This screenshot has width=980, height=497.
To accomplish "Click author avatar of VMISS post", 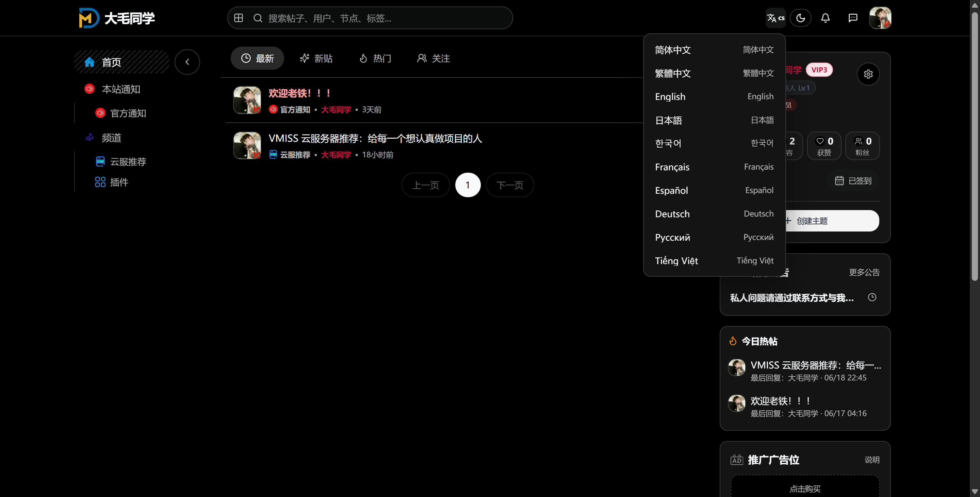I will pos(247,145).
